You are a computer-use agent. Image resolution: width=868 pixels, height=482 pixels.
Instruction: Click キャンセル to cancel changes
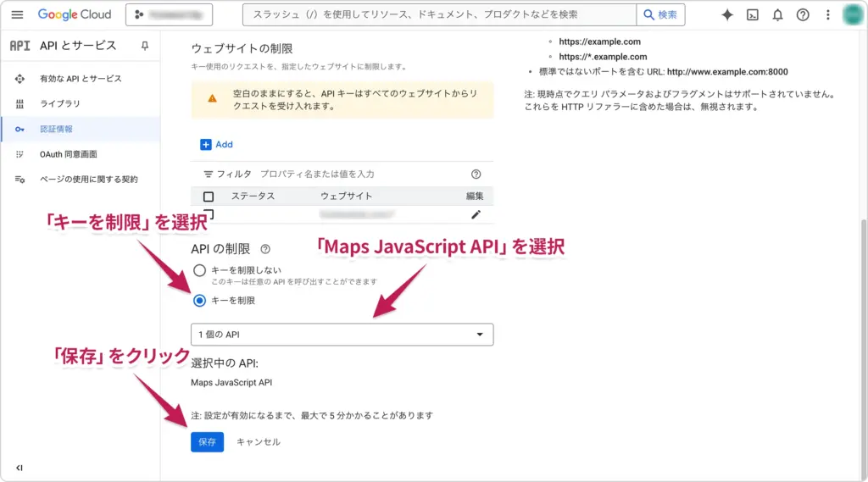[x=258, y=442]
